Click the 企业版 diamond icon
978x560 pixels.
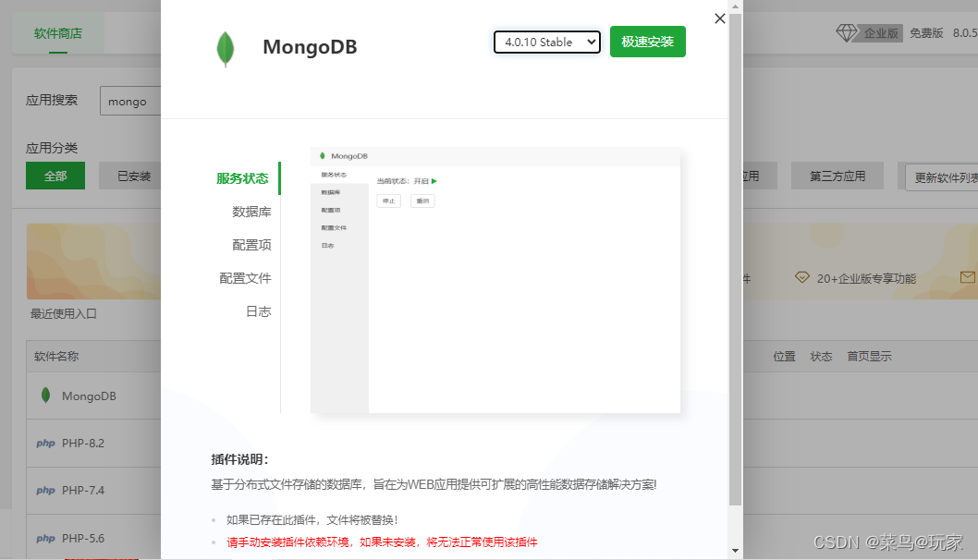(847, 32)
